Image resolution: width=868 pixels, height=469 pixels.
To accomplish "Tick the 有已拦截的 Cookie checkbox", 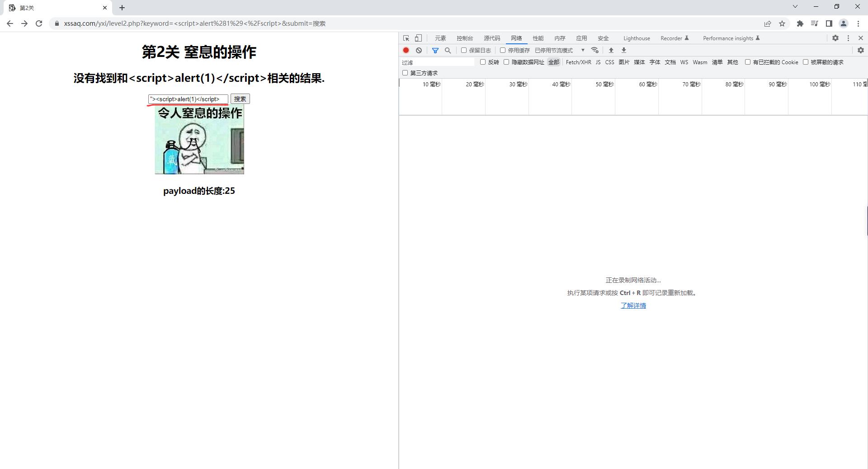I will 748,62.
